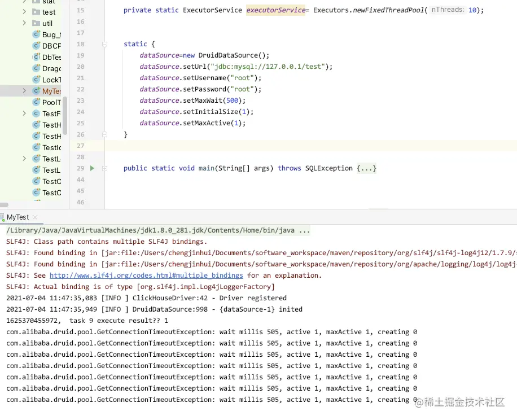Click the Drago class file icon
The width and height of the screenshot is (517, 420).
pyautogui.click(x=36, y=68)
